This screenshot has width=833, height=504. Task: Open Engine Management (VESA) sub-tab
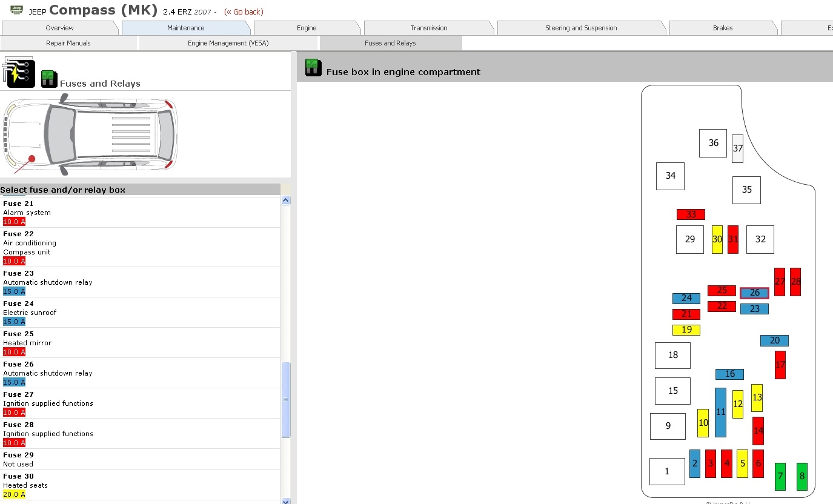(228, 43)
